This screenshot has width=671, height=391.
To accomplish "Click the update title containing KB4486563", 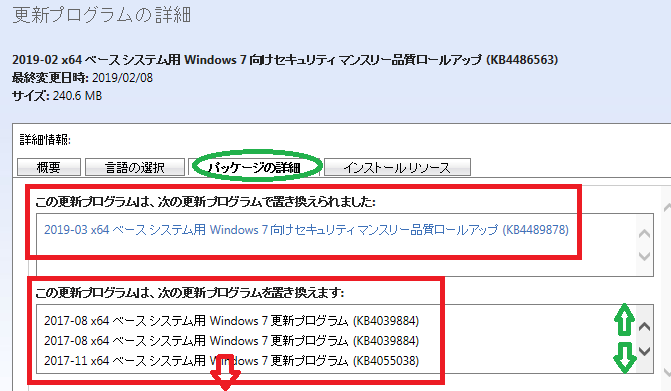I will (x=285, y=59).
